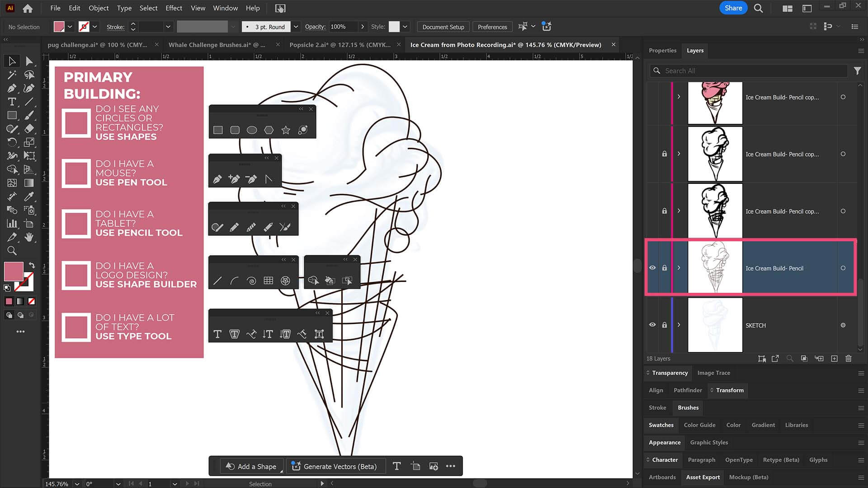Click the Document Setup button
The width and height of the screenshot is (868, 488).
pyautogui.click(x=443, y=27)
